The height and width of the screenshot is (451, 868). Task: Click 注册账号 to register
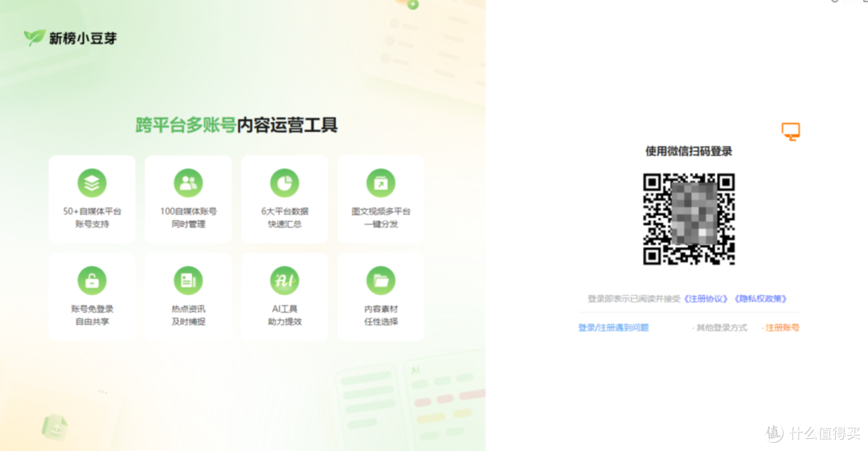coord(781,327)
